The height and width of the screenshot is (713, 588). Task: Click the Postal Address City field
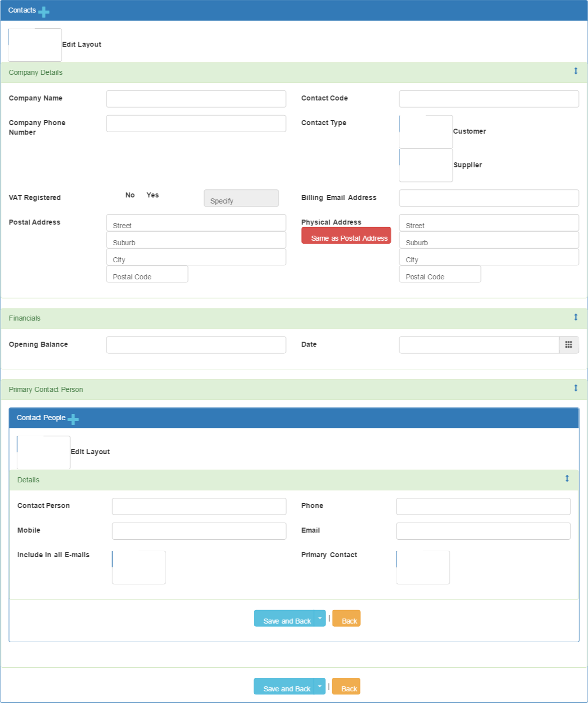click(196, 257)
